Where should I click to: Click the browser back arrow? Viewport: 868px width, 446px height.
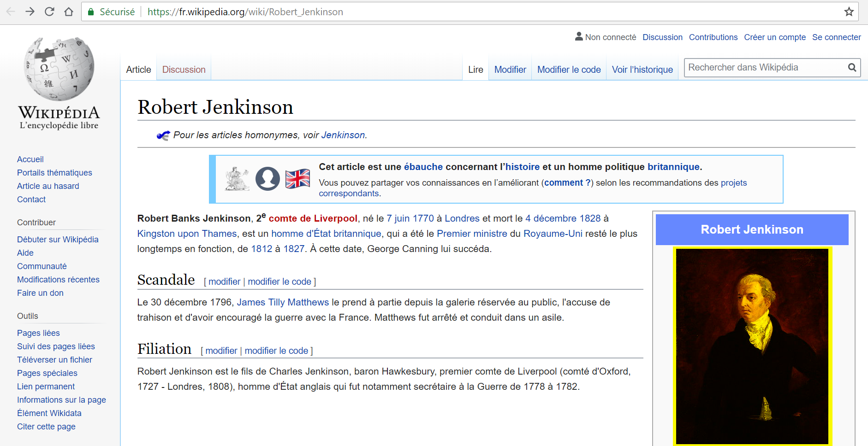[x=11, y=12]
